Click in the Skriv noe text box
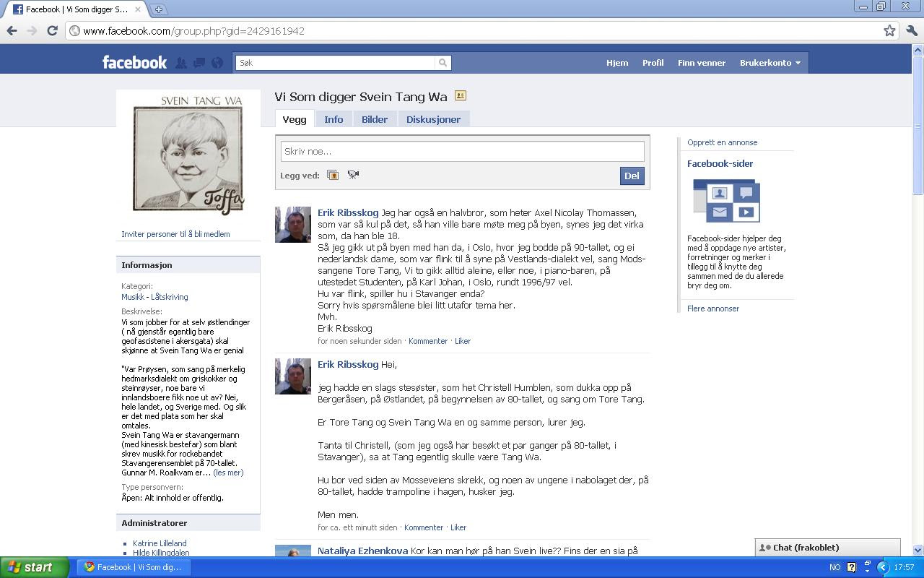This screenshot has height=578, width=924. point(462,151)
